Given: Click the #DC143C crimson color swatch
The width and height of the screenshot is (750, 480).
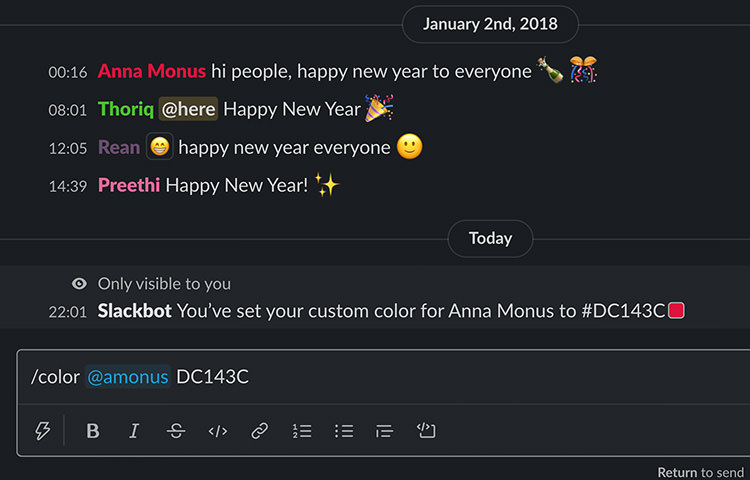Looking at the screenshot, I should coord(676,311).
